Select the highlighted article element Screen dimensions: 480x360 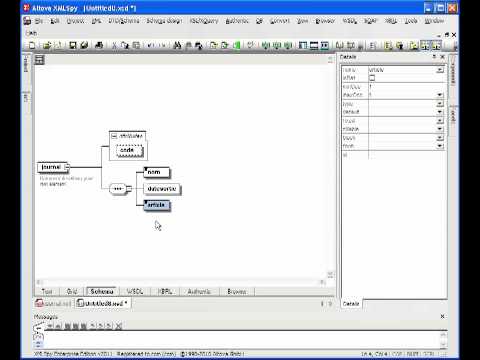tap(156, 205)
